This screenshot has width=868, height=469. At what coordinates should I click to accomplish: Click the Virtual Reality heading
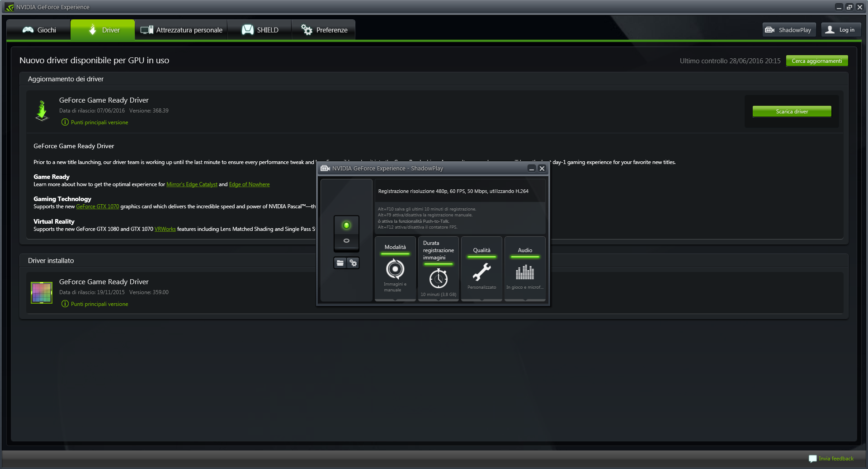[x=54, y=221]
